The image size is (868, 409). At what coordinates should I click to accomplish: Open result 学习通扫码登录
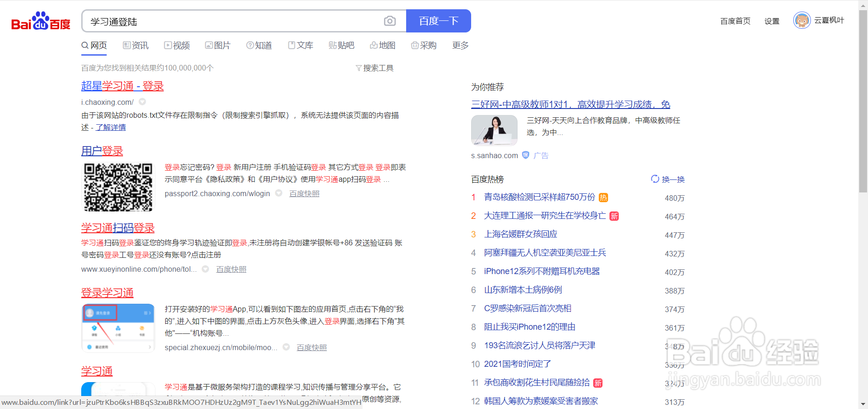[118, 228]
